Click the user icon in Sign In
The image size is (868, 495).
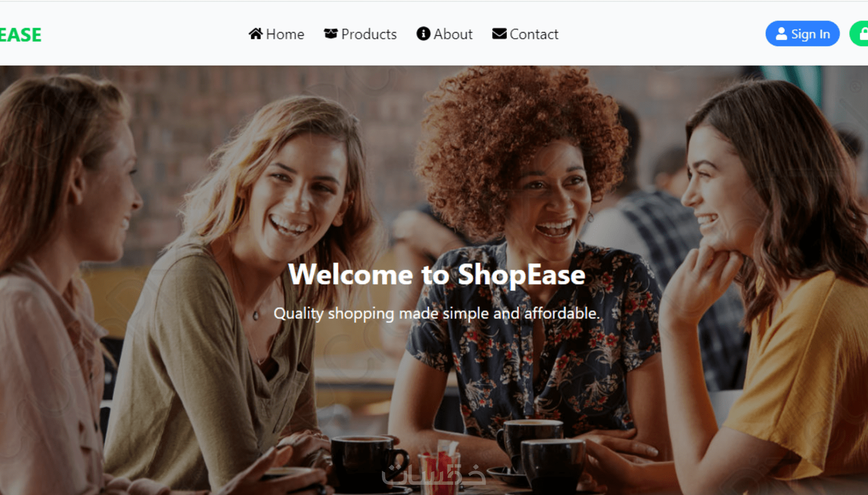pyautogui.click(x=781, y=34)
